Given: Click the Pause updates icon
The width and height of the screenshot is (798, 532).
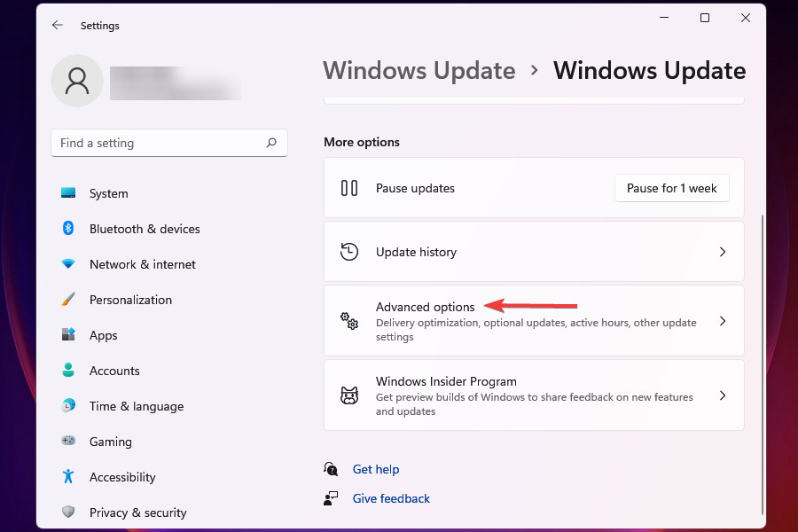Looking at the screenshot, I should (x=349, y=188).
